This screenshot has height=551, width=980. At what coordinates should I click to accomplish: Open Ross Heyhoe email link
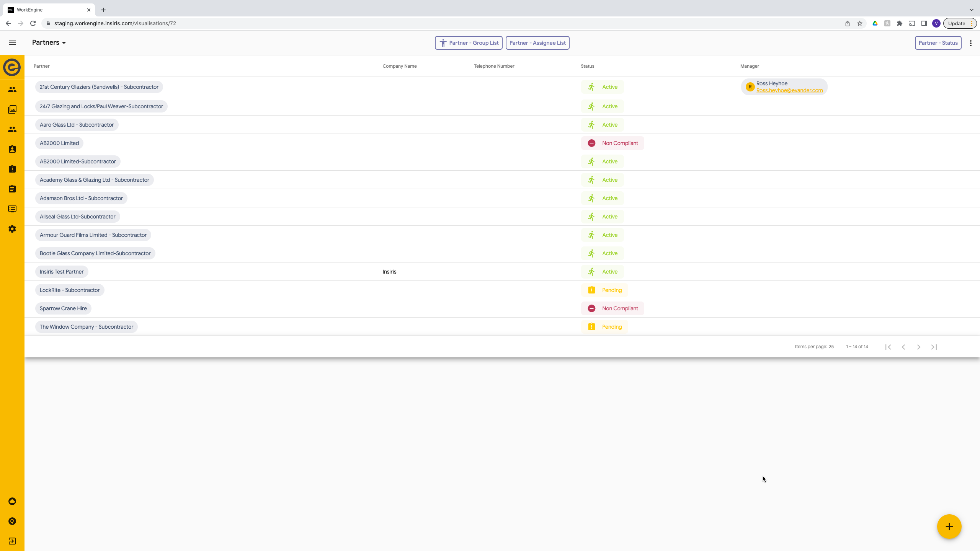(789, 91)
